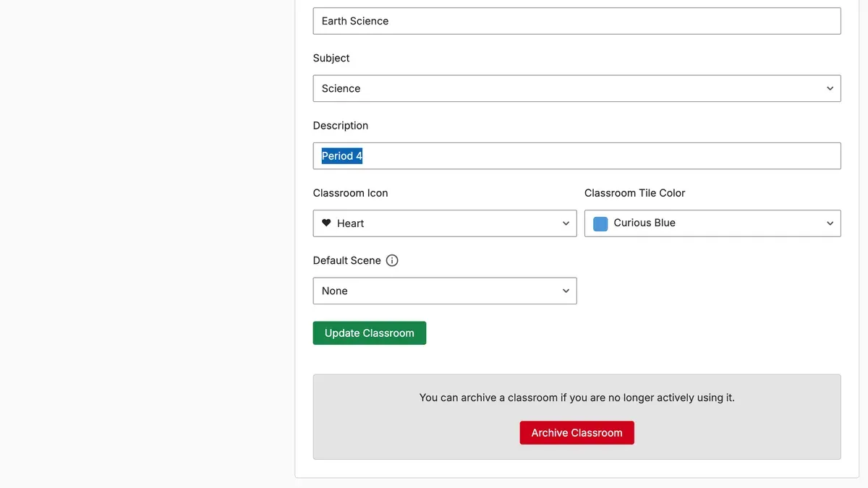Click the Default Scene info icon
Image resolution: width=868 pixels, height=488 pixels.
coord(392,260)
